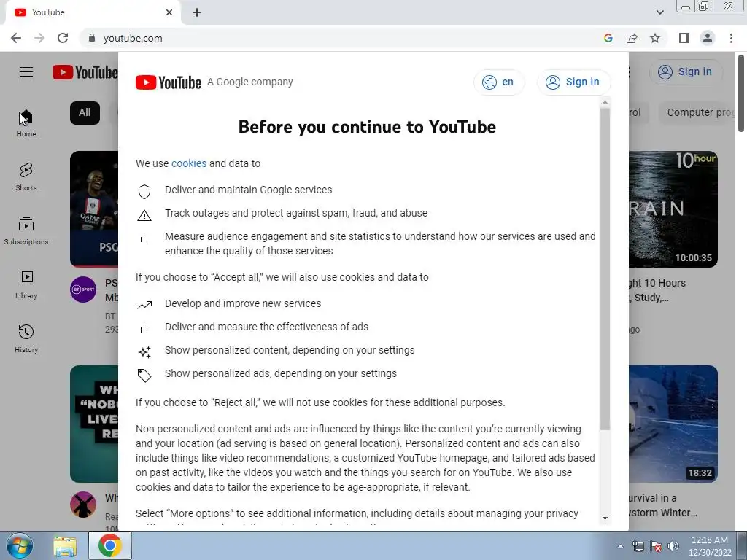Click the volume speaker tray icon

coord(673,546)
